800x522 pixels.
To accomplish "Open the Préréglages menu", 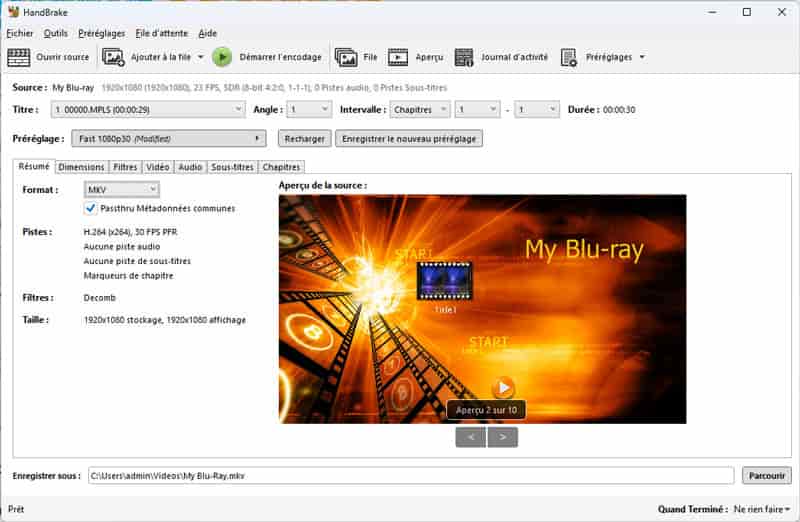I will pyautogui.click(x=102, y=33).
